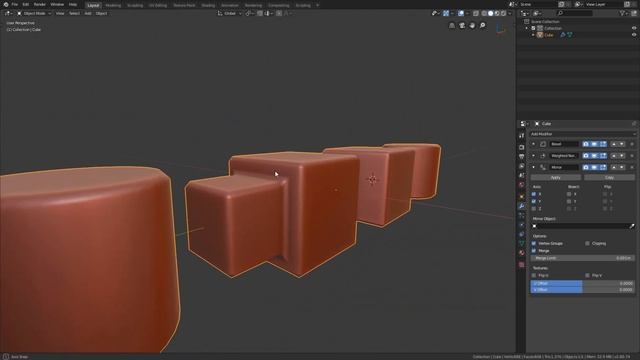The height and width of the screenshot is (360, 640).
Task: Click the V Offset value slider
Action: pyautogui.click(x=582, y=290)
